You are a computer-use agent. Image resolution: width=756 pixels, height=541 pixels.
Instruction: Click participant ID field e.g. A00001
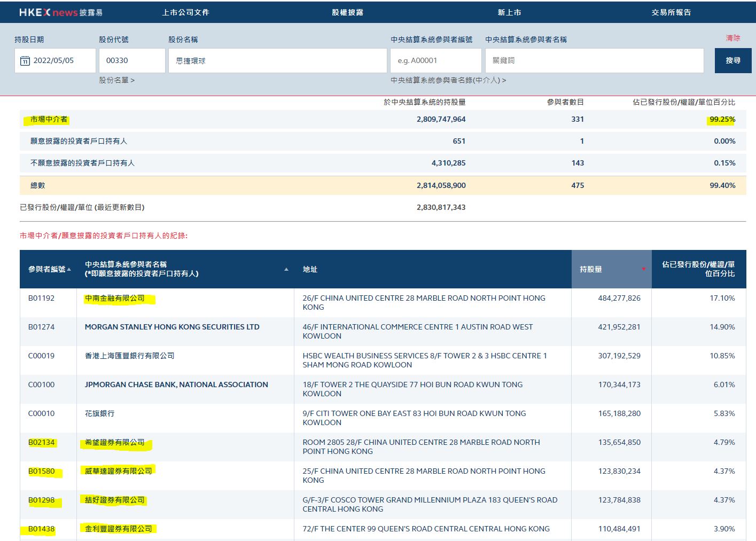pyautogui.click(x=436, y=61)
